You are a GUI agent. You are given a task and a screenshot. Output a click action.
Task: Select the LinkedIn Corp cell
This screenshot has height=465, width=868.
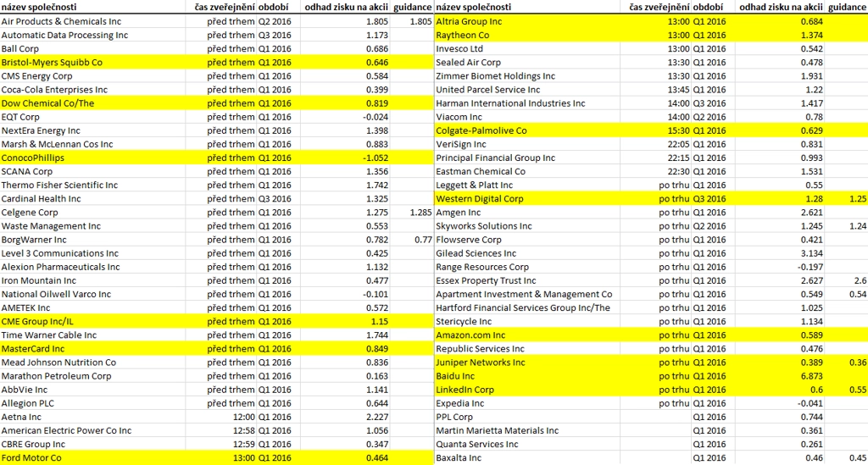(527, 390)
